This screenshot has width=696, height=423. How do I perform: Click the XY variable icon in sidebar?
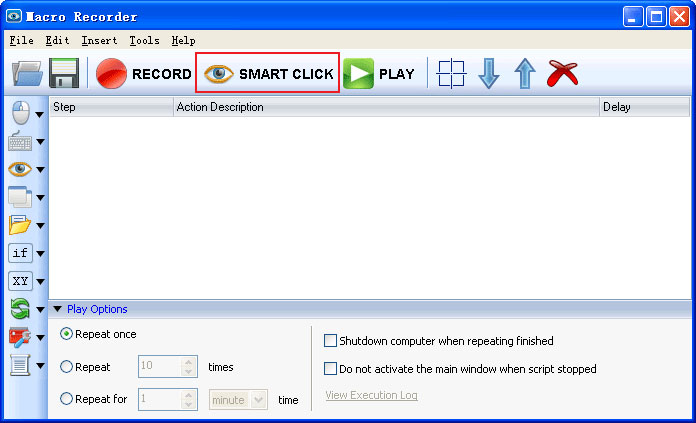click(x=20, y=281)
